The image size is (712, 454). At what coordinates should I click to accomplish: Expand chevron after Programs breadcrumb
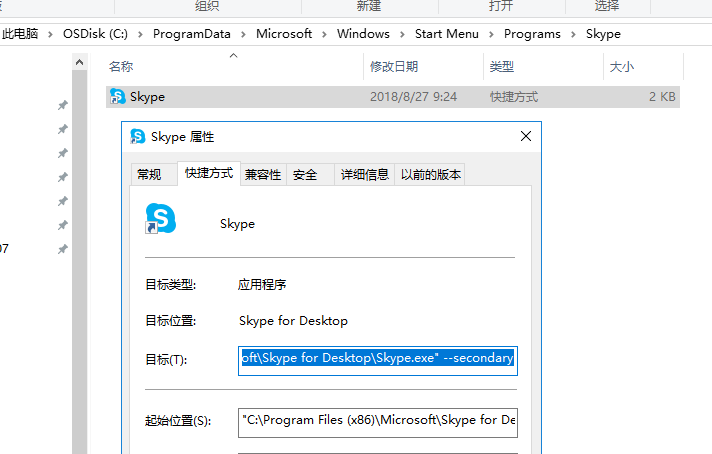coord(574,34)
